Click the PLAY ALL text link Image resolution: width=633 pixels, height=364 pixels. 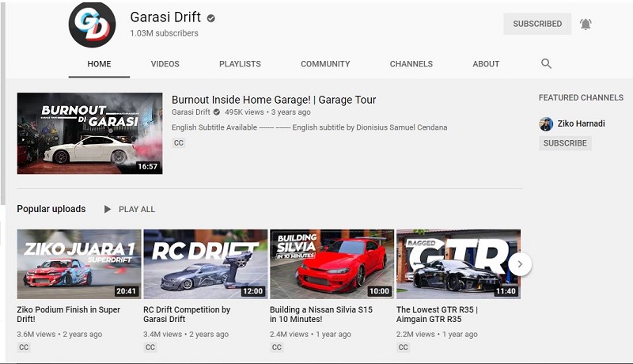coord(136,210)
